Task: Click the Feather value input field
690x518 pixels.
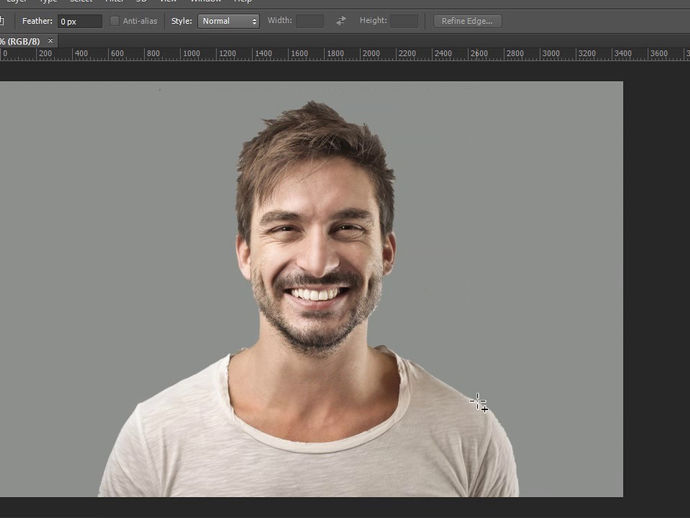Action: (x=80, y=21)
